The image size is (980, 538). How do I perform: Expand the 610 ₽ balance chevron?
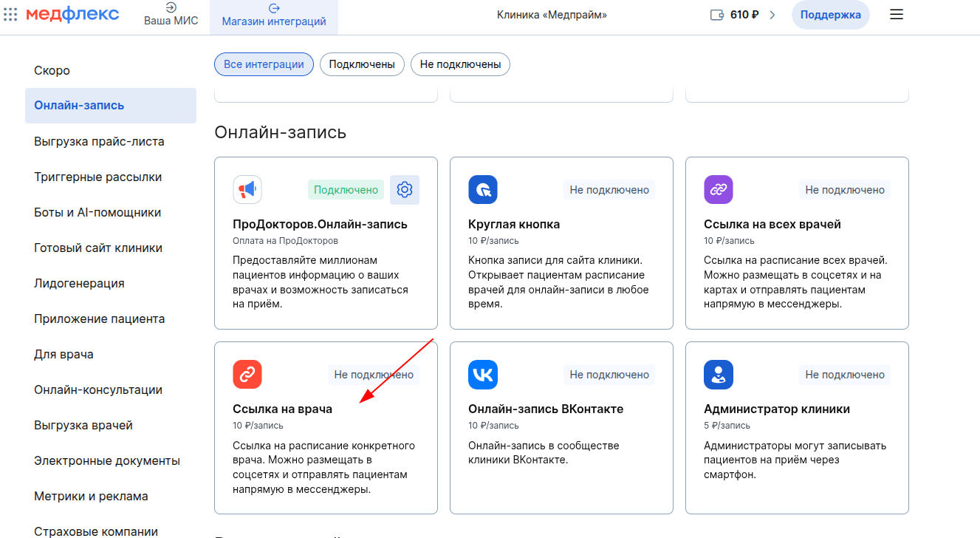(x=772, y=15)
